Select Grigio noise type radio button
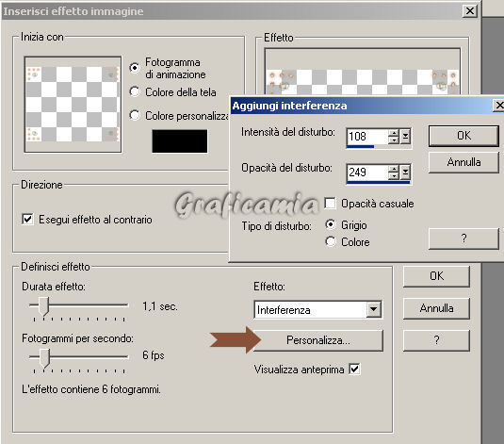The width and height of the screenshot is (504, 444). coord(331,224)
